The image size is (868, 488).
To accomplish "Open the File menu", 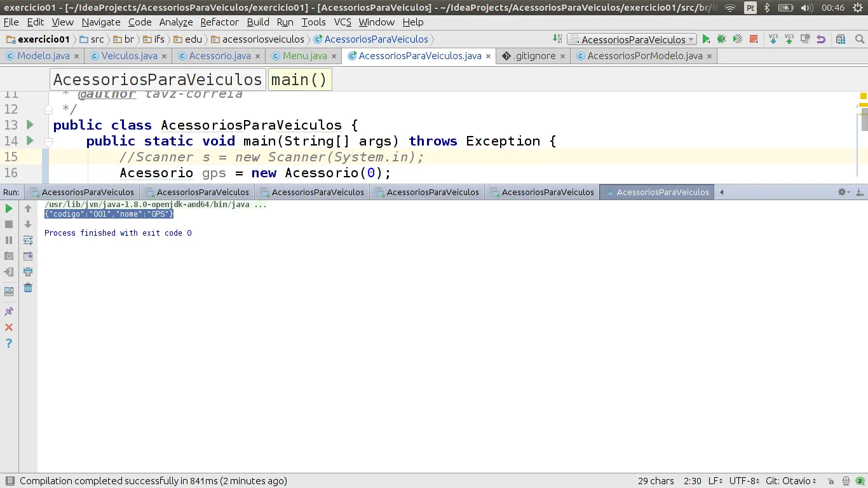I will [x=11, y=22].
